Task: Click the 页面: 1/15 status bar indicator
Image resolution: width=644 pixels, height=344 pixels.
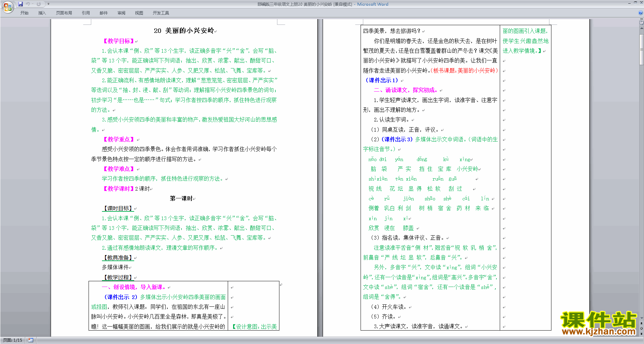Action: (13, 340)
